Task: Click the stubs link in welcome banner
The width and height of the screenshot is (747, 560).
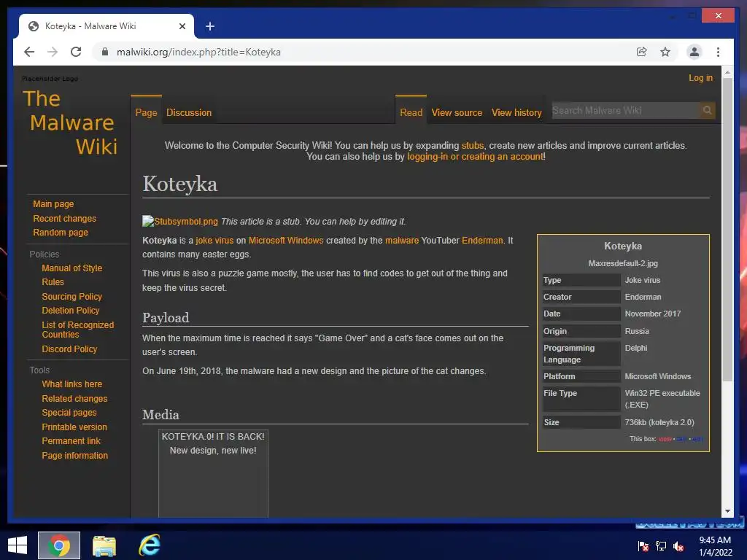Action: point(472,145)
